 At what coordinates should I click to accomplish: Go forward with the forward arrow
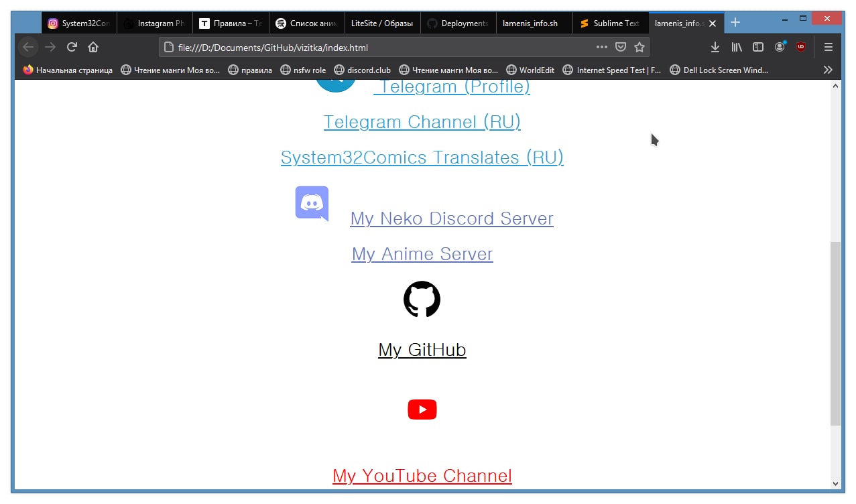click(x=50, y=47)
